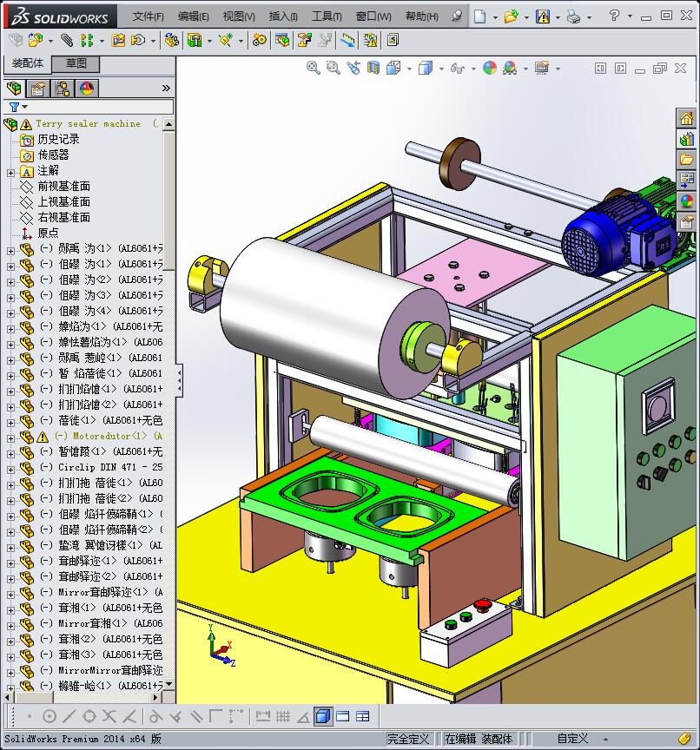
Task: Toggle the single viewport window icon
Action: click(342, 716)
